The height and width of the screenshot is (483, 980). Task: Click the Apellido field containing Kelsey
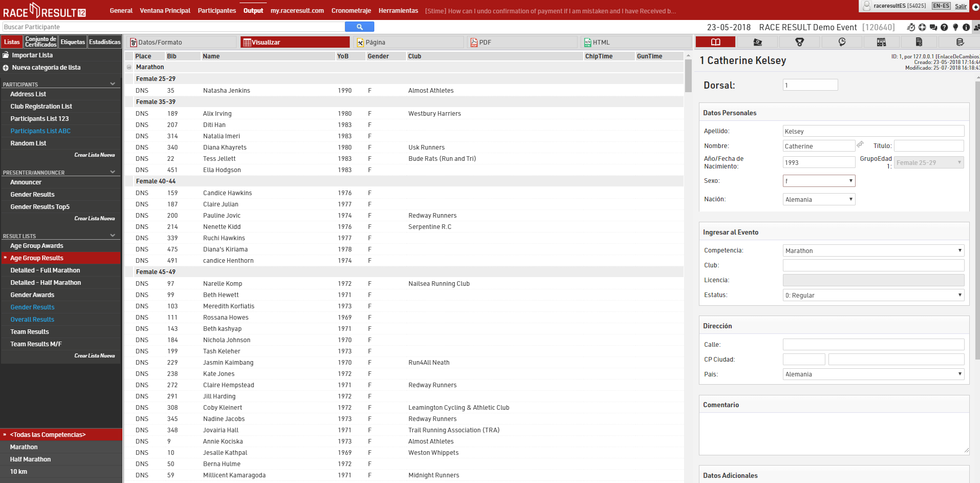coord(873,131)
